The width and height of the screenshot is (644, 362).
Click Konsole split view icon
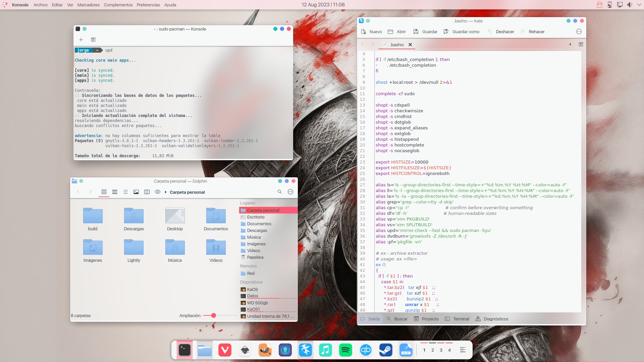tap(93, 40)
